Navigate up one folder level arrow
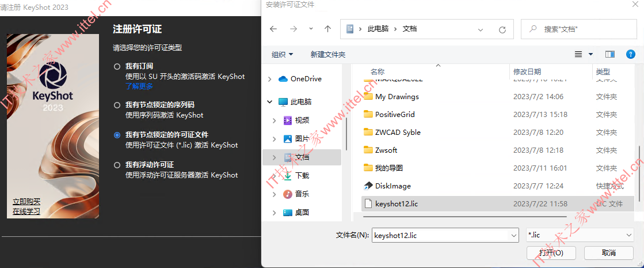 pyautogui.click(x=327, y=29)
